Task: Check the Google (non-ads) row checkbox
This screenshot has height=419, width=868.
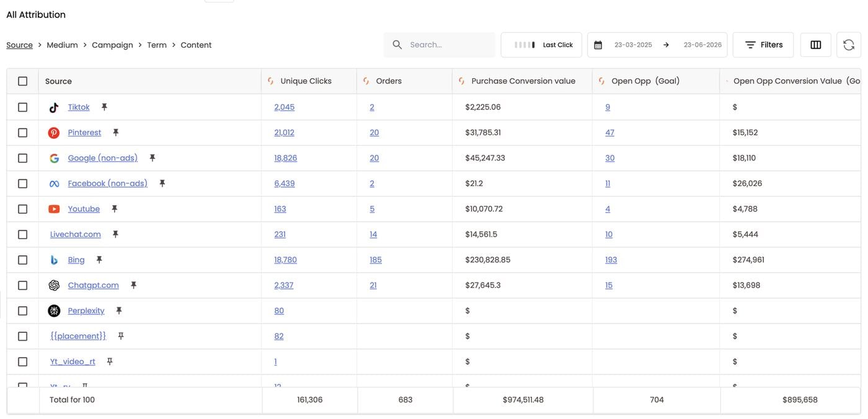Action: (23, 158)
